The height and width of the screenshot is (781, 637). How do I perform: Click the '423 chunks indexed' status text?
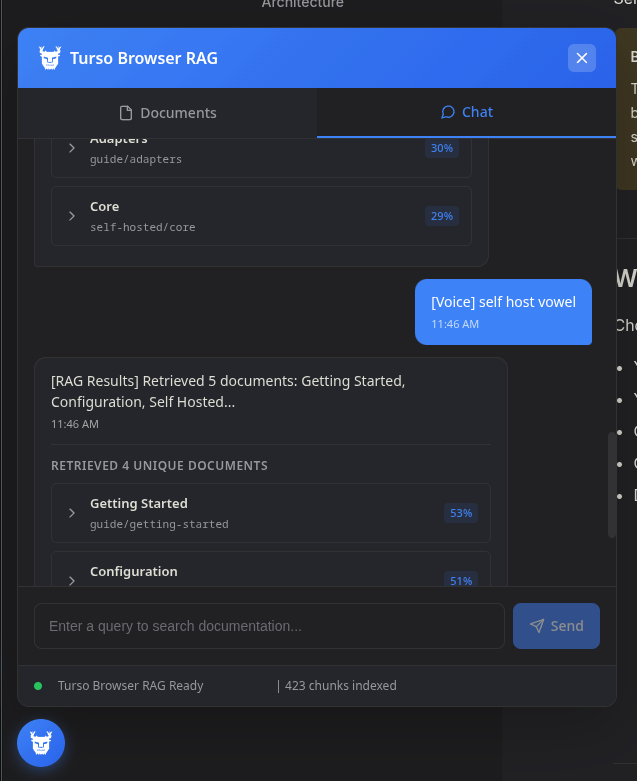pyautogui.click(x=341, y=686)
